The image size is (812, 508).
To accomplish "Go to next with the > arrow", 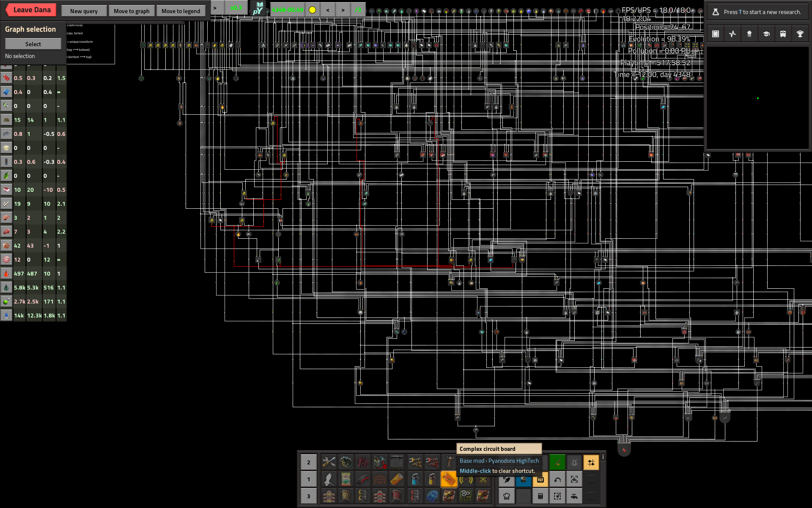I will tap(343, 10).
